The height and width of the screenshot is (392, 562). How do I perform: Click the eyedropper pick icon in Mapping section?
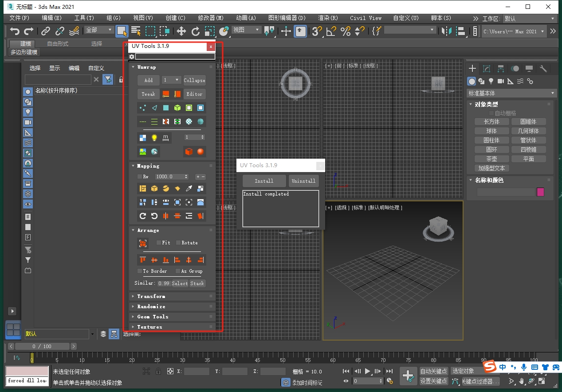(189, 188)
